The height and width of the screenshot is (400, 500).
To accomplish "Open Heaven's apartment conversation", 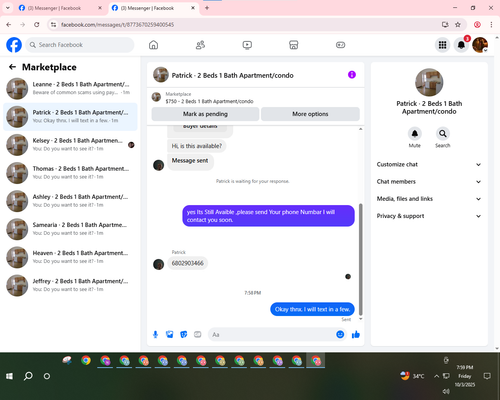I will pos(70,257).
